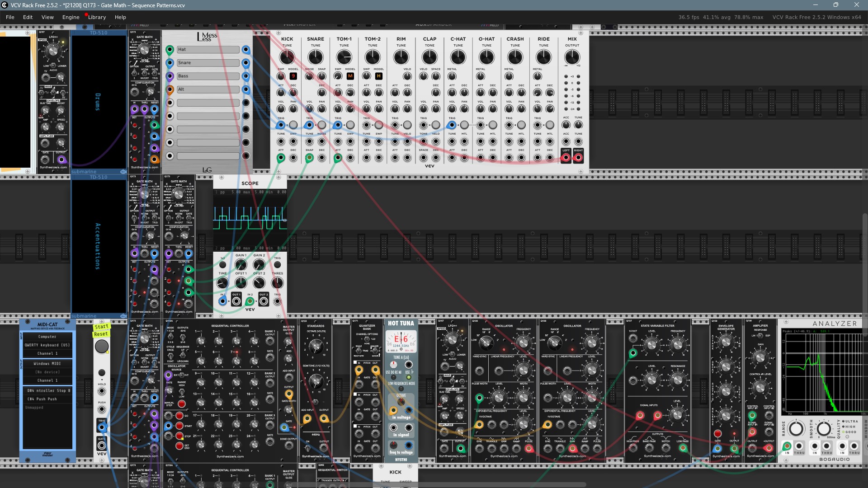Click the MIX LEFT output jack
This screenshot has height=488, width=868.
[566, 158]
